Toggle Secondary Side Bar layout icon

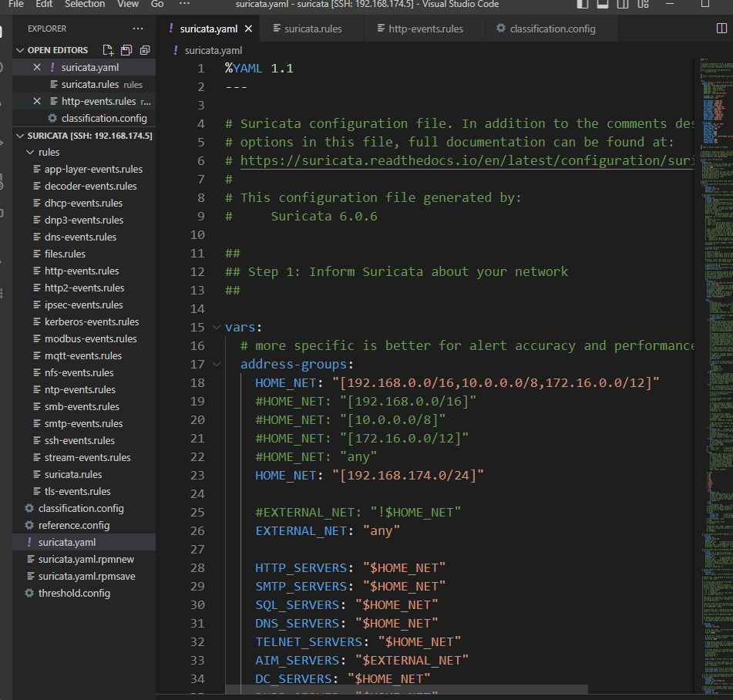(623, 4)
